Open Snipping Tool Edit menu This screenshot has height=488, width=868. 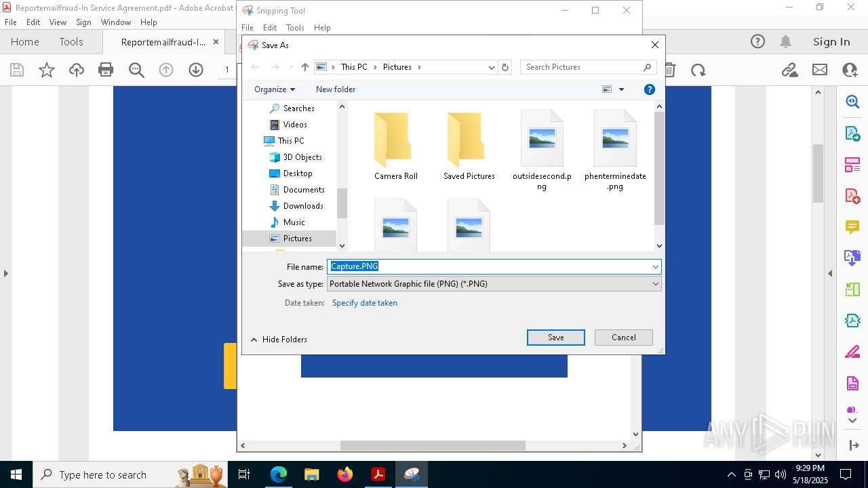[270, 28]
